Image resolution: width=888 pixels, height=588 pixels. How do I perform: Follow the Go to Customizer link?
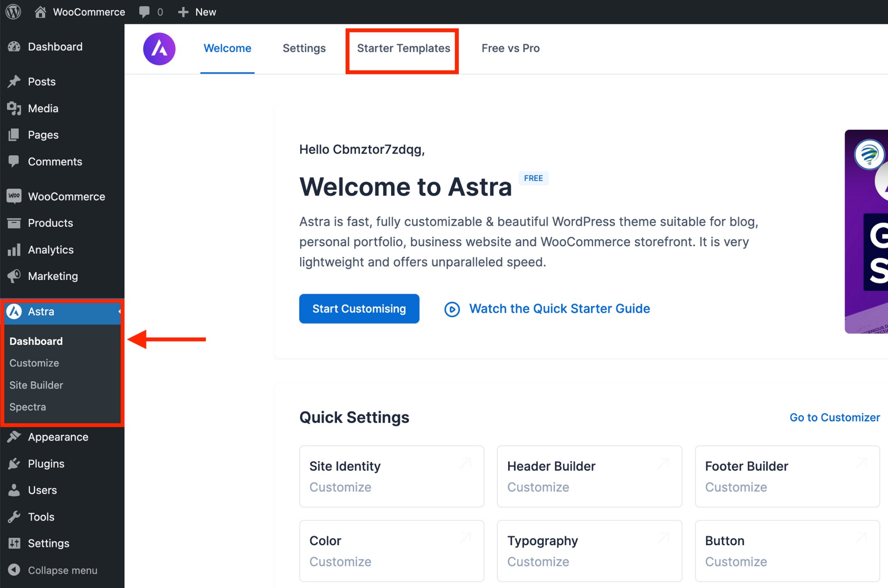click(835, 417)
